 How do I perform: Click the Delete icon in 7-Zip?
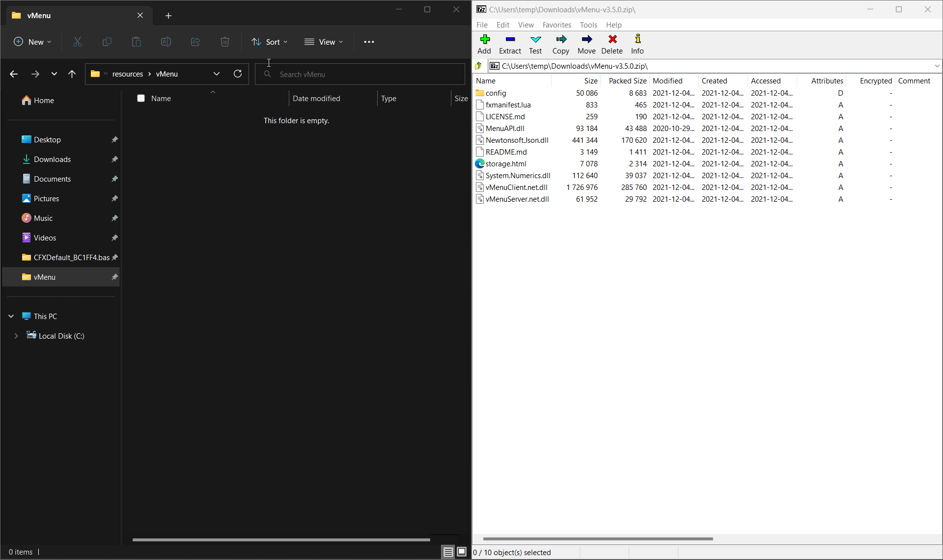pos(612,44)
